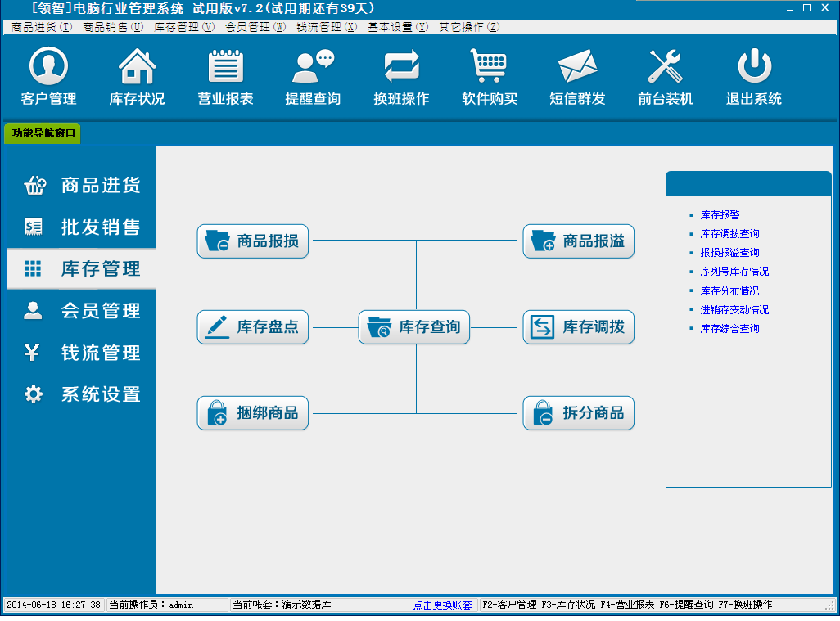This screenshot has height=621, width=840.
Task: Click the 库存调拨 transfer button
Action: tap(579, 327)
